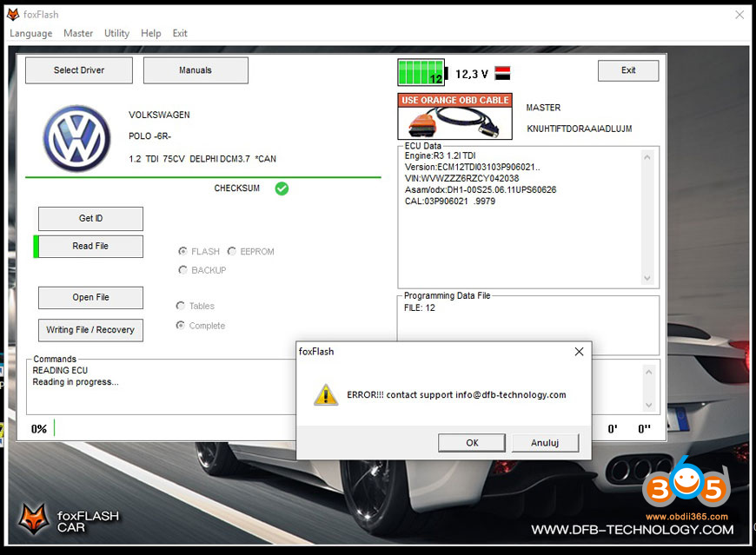The height and width of the screenshot is (555, 756).
Task: Click the CAL:03P906021 line
Action: pos(450,202)
